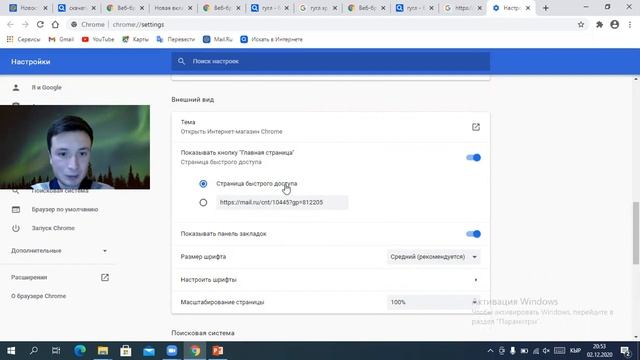
Task: Bookmark this page with the star icon
Action: (581, 24)
